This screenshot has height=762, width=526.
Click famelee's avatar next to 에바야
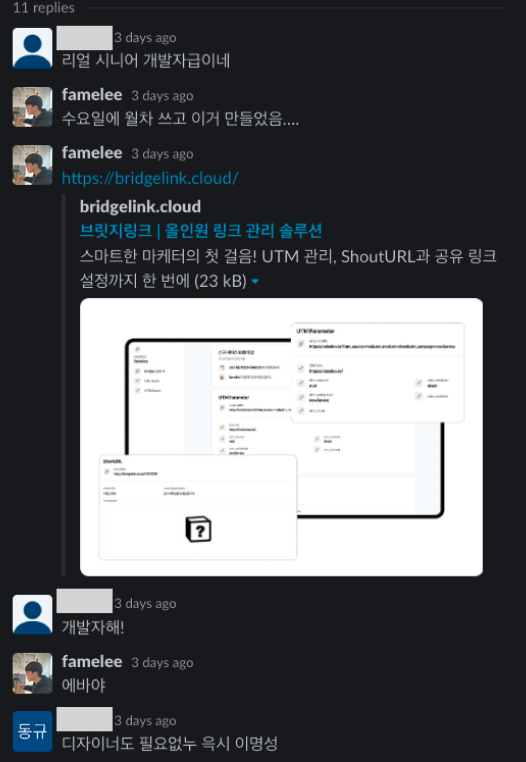[x=32, y=673]
